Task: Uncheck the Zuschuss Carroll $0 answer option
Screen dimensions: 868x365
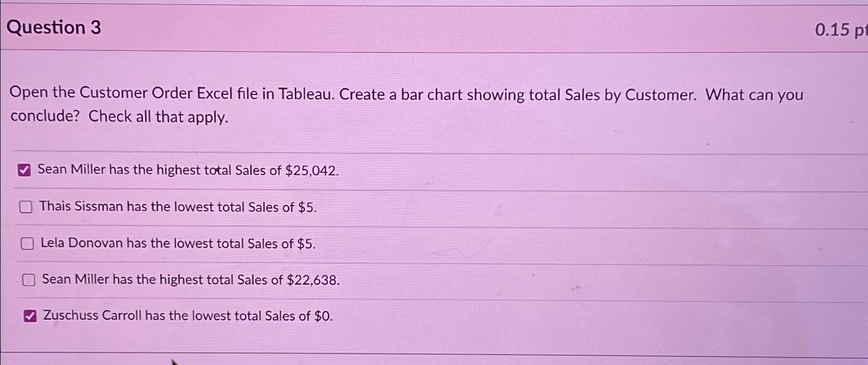Action: 30,315
